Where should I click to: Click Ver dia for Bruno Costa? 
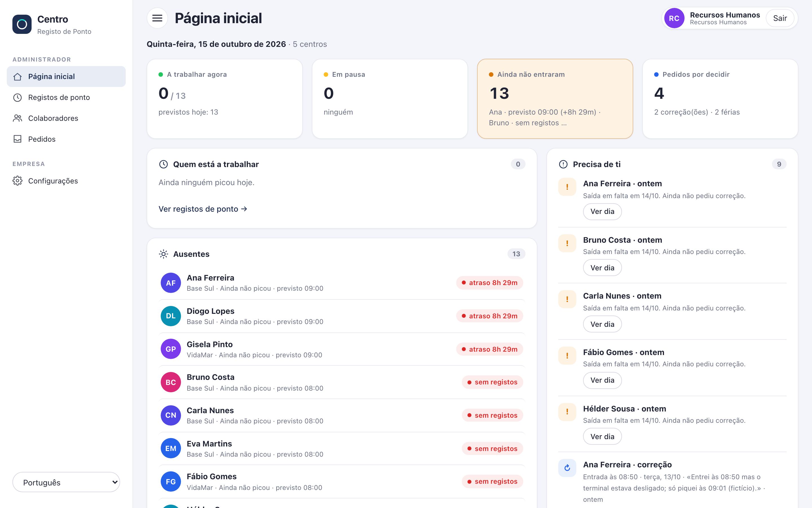tap(602, 268)
